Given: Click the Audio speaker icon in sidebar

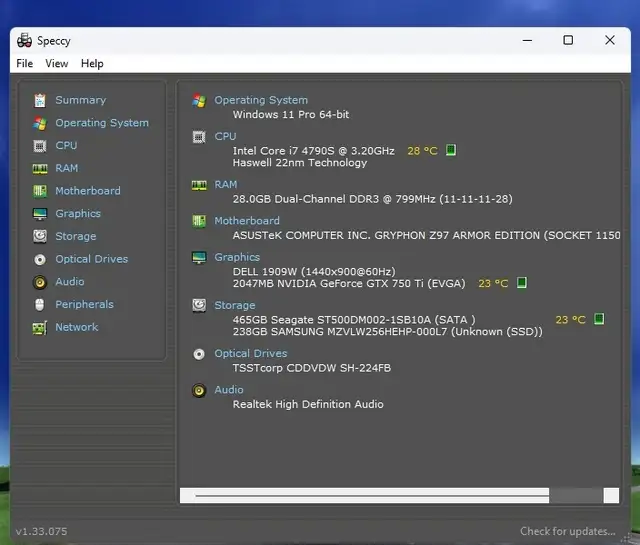Looking at the screenshot, I should [40, 282].
